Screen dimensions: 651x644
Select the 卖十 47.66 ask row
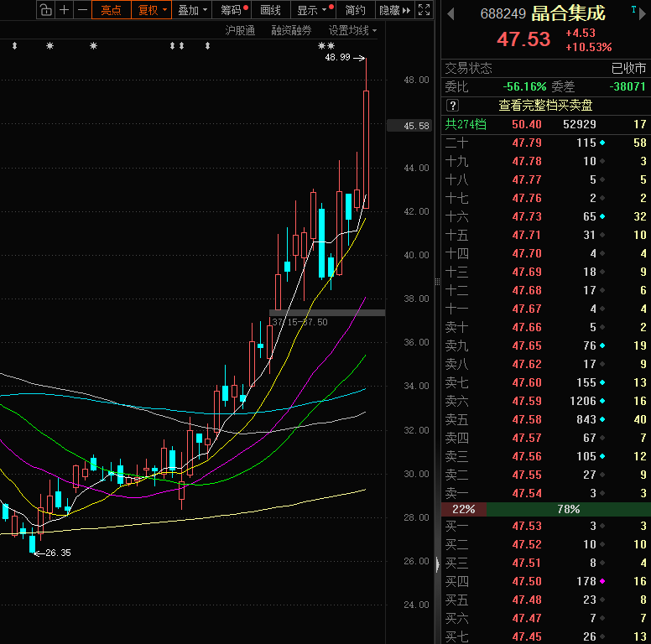tap(545, 327)
